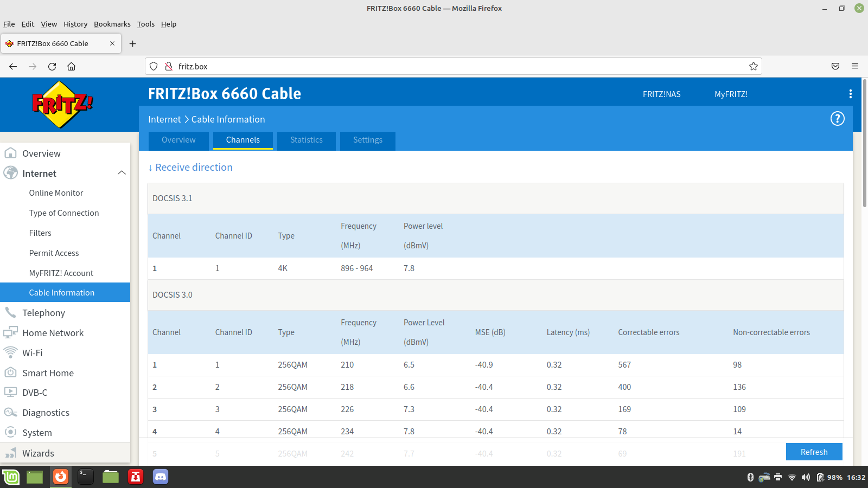
Task: Open the FRITZ!NAS link
Action: click(661, 94)
